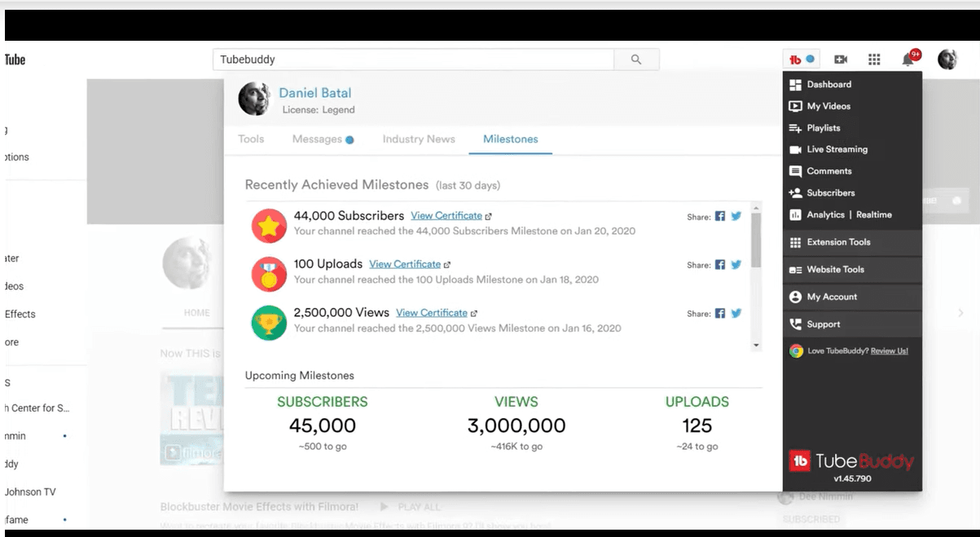Click the search magnifier button
The height and width of the screenshot is (537, 980).
636,59
